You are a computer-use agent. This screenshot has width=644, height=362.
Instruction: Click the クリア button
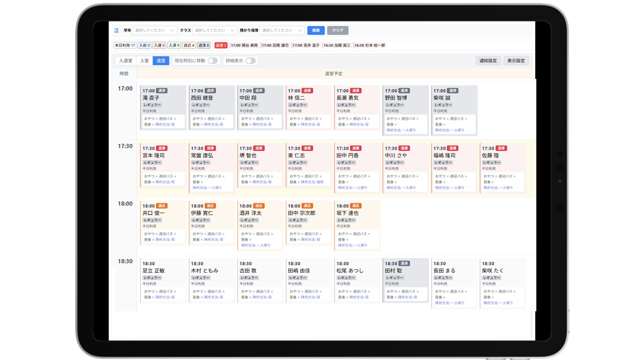coord(338,30)
